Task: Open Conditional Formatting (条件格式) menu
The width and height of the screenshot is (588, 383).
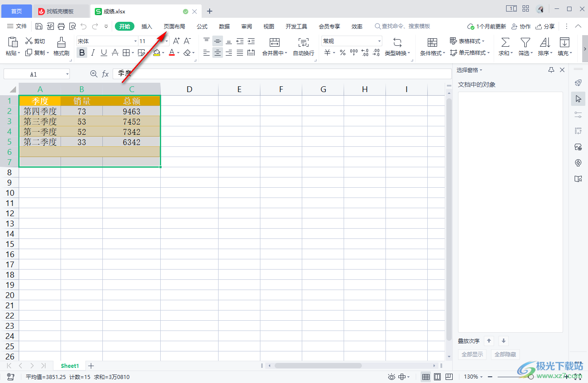Action: pyautogui.click(x=432, y=53)
